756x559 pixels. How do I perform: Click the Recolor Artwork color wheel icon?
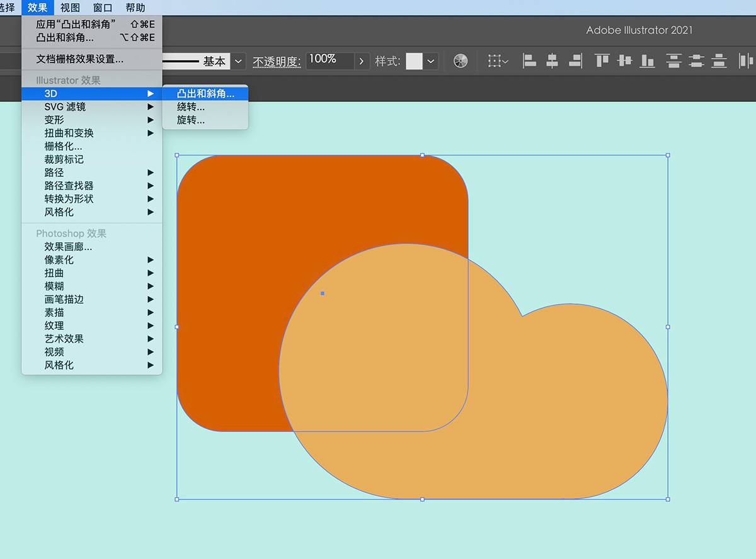(461, 61)
